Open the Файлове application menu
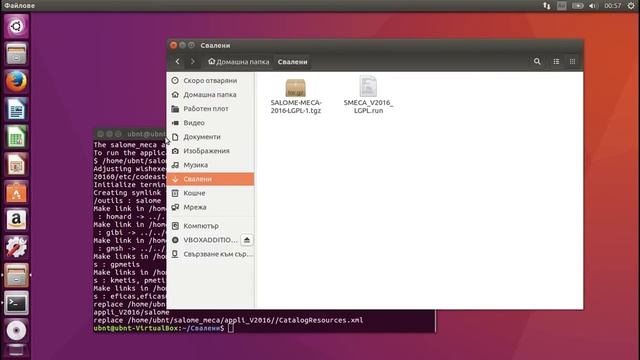This screenshot has width=640, height=360. click(20, 6)
